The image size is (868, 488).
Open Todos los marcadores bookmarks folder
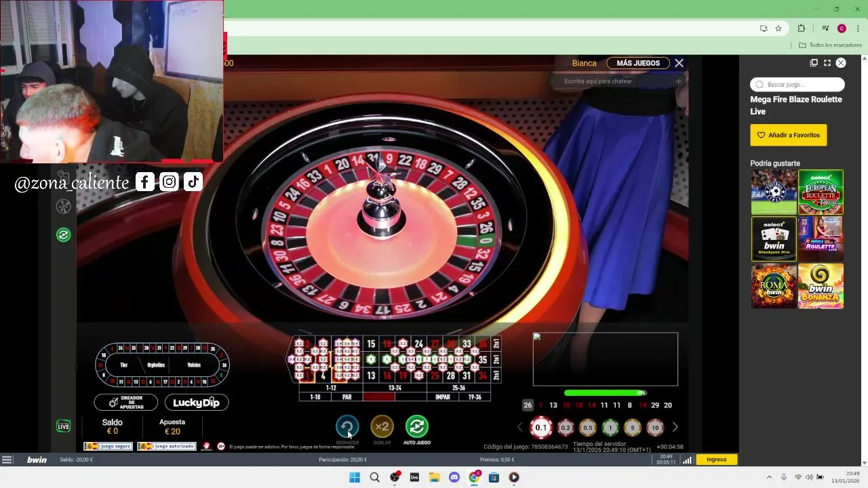pos(830,45)
